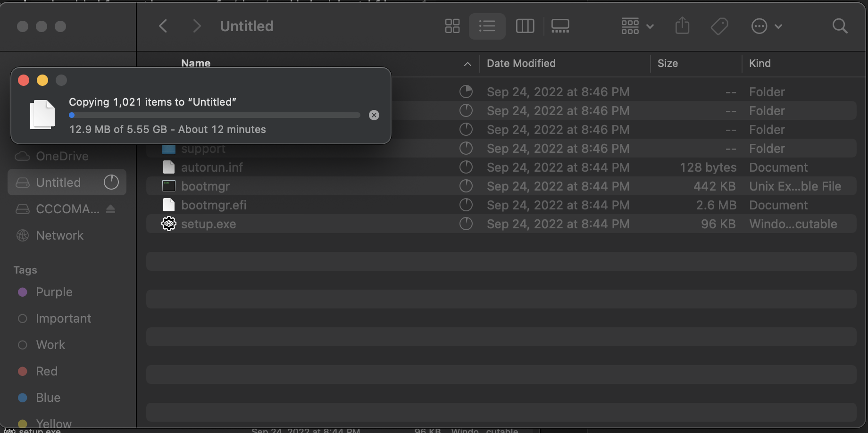Click progress indicator beside Untitled in sidebar
The image size is (868, 433).
111,182
